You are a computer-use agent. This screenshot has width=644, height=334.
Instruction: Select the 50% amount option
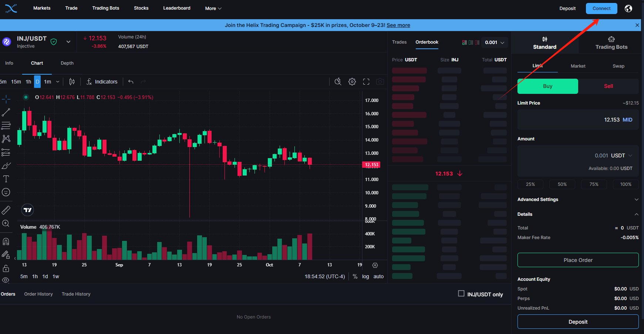pyautogui.click(x=562, y=184)
